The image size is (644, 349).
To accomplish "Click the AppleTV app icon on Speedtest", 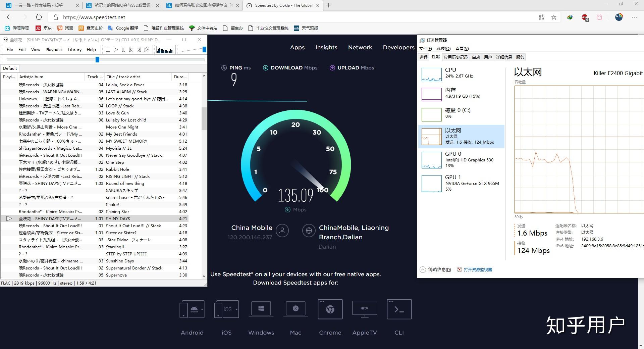I will (365, 309).
